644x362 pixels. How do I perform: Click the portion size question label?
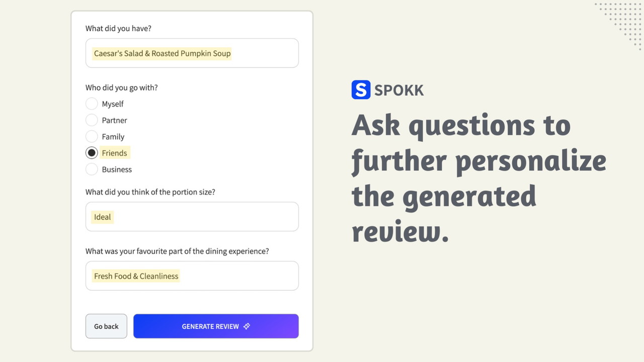point(150,192)
